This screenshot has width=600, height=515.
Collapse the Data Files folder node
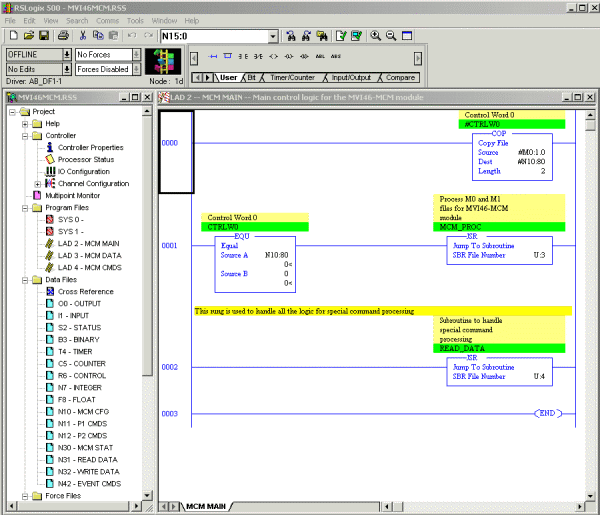[x=25, y=280]
